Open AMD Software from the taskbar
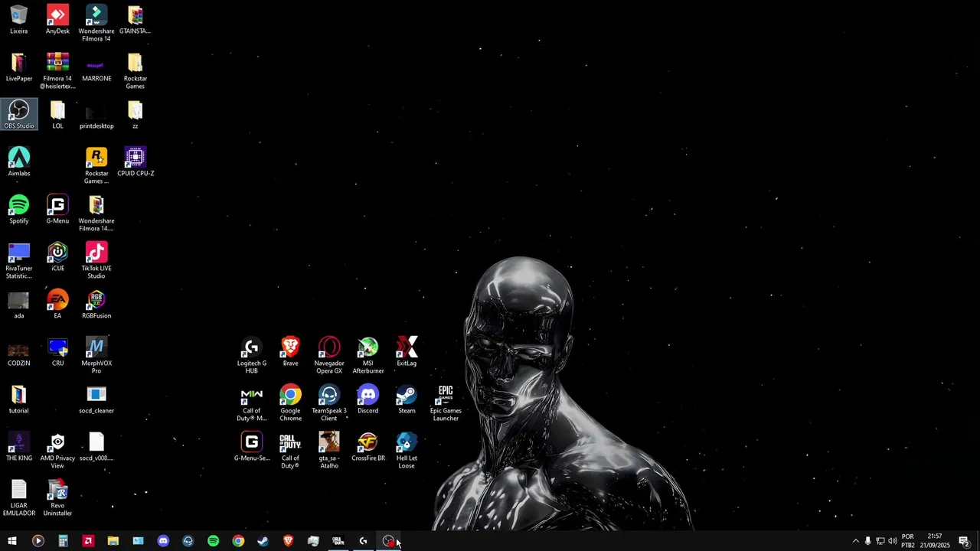The height and width of the screenshot is (551, 980). point(88,541)
